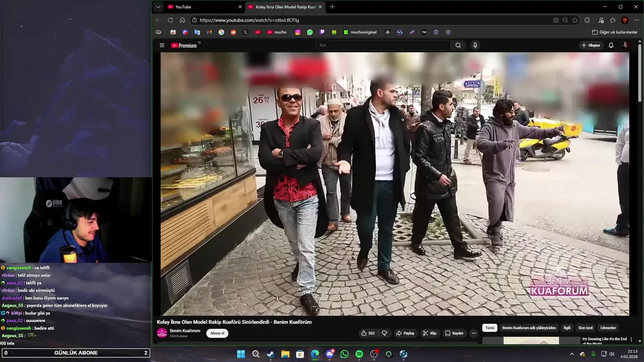Open Windows taskbar search

point(256,354)
